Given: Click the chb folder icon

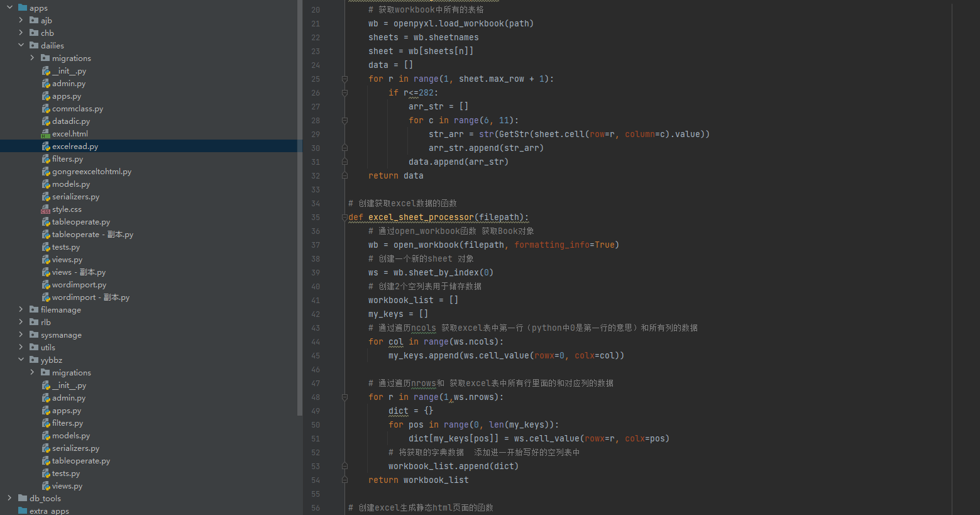Looking at the screenshot, I should [x=34, y=33].
